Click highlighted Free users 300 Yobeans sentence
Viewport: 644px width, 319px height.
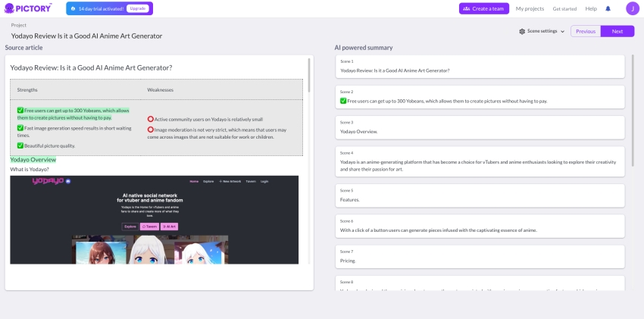[73, 114]
